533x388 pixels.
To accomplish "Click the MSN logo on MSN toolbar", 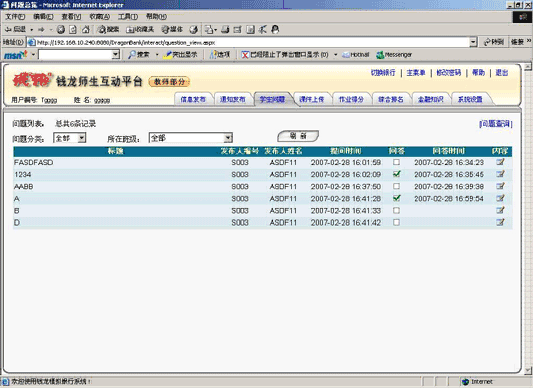I will pyautogui.click(x=16, y=54).
